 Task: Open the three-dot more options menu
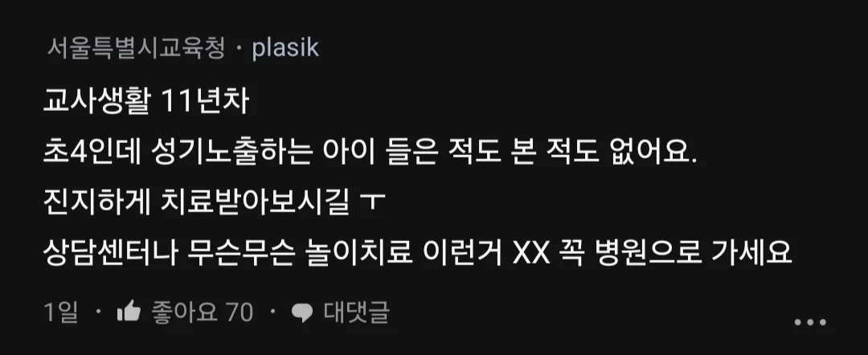coord(810,322)
